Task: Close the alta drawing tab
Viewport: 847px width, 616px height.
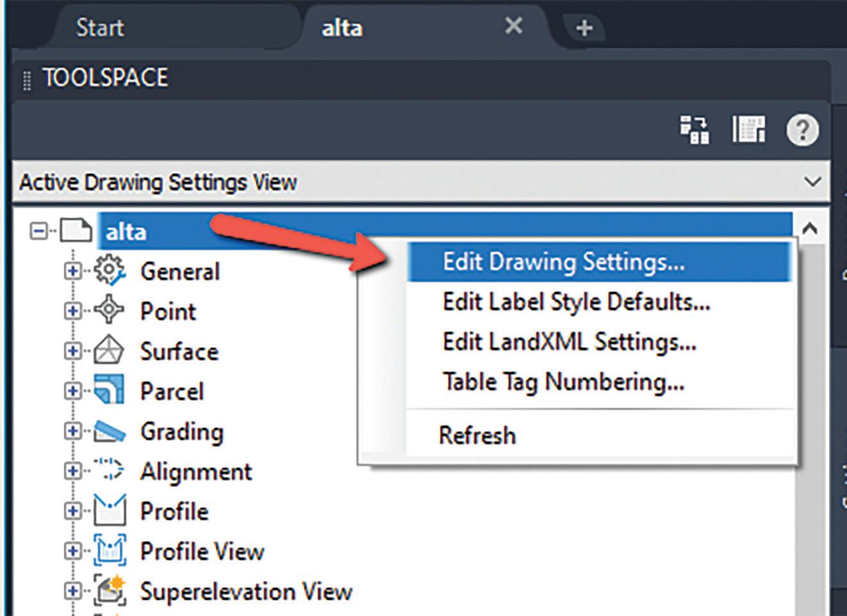Action: [x=513, y=26]
